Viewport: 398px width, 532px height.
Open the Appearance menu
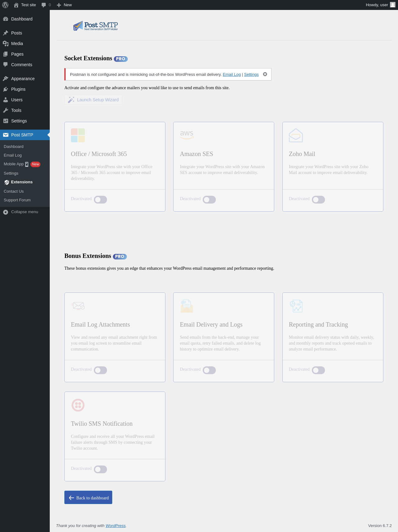(x=25, y=79)
